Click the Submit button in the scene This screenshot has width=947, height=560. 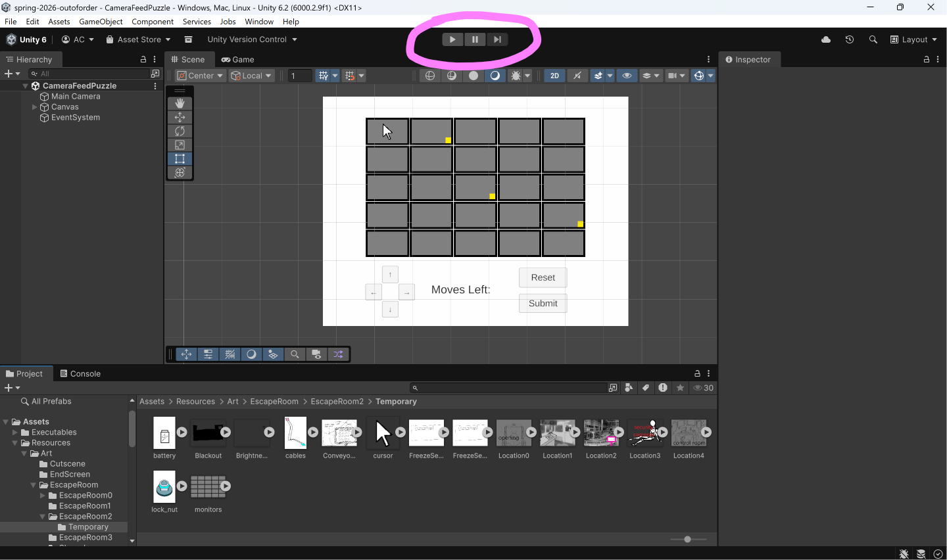543,303
